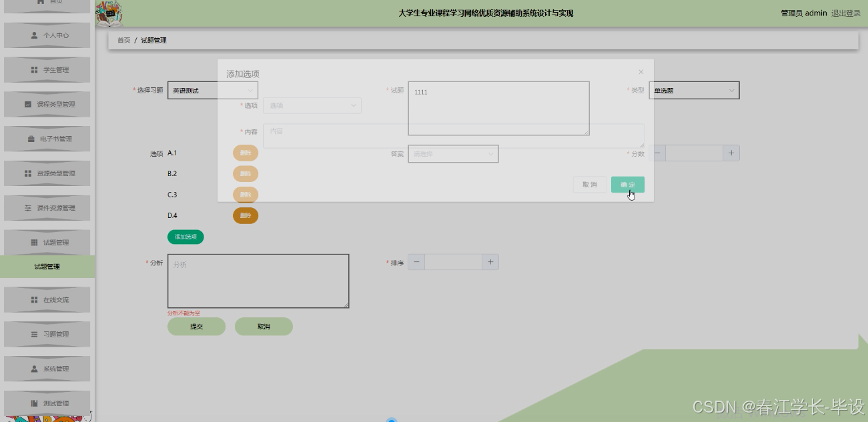Click the chart icon beside 测试管理
The image size is (868, 422).
[35, 403]
